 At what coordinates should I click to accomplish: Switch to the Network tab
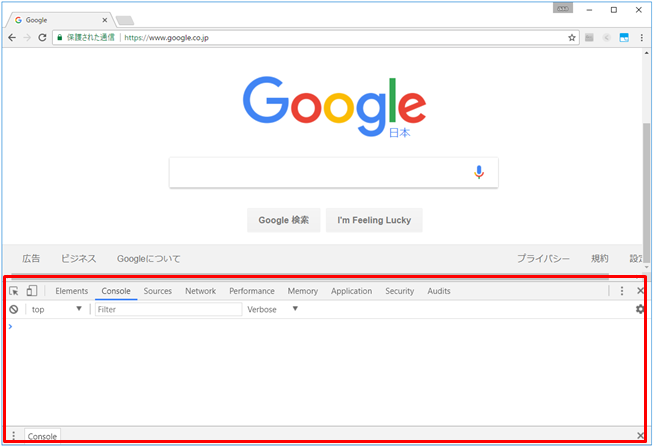(201, 291)
